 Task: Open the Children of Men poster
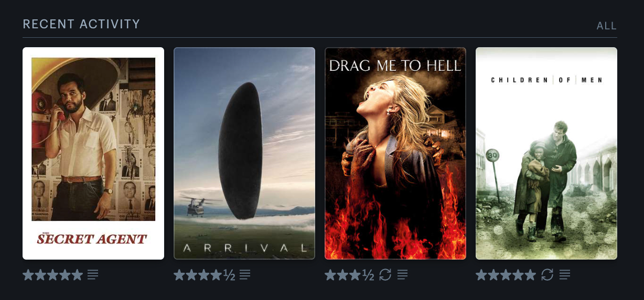(546, 154)
